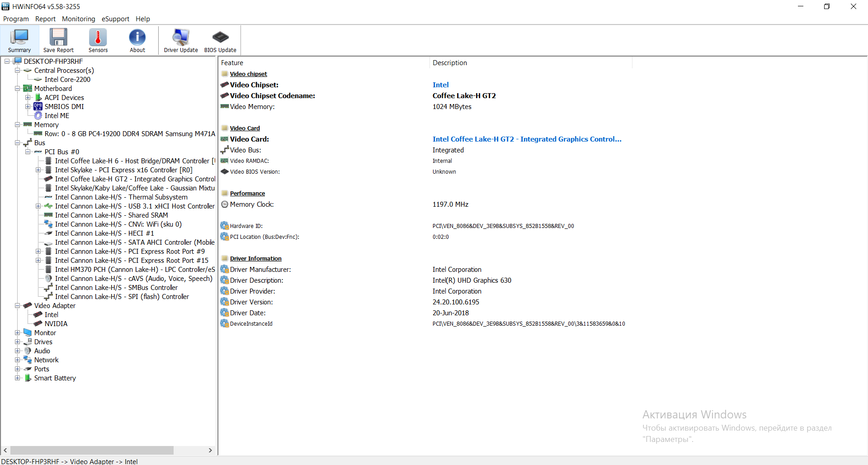Select the Samsung DDR4 memory row
The height and width of the screenshot is (465, 868).
pos(130,133)
